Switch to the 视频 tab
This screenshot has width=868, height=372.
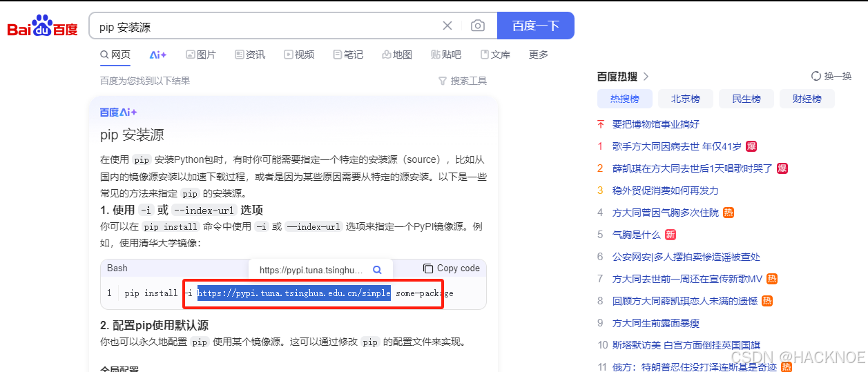pos(299,55)
